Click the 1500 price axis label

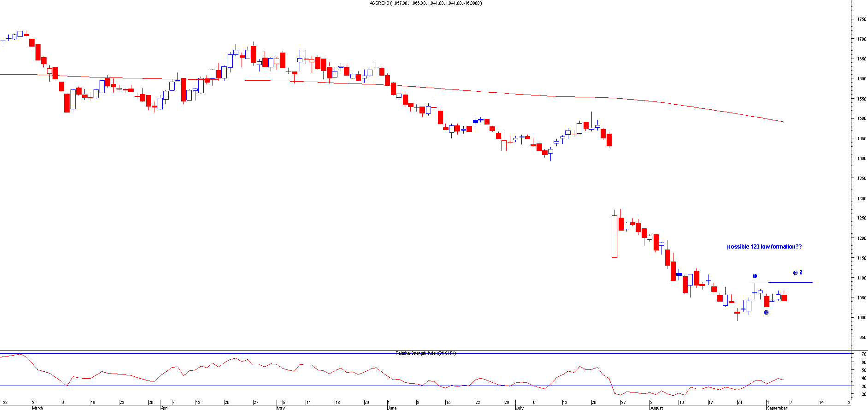[x=861, y=119]
